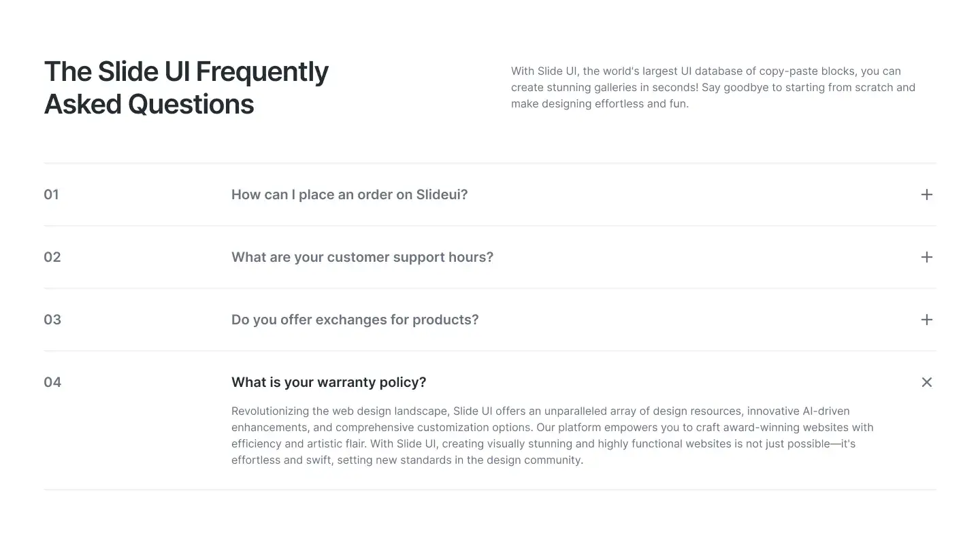
Task: Click 'The Slide UI Frequently Asked Questions' title
Action: click(186, 72)
